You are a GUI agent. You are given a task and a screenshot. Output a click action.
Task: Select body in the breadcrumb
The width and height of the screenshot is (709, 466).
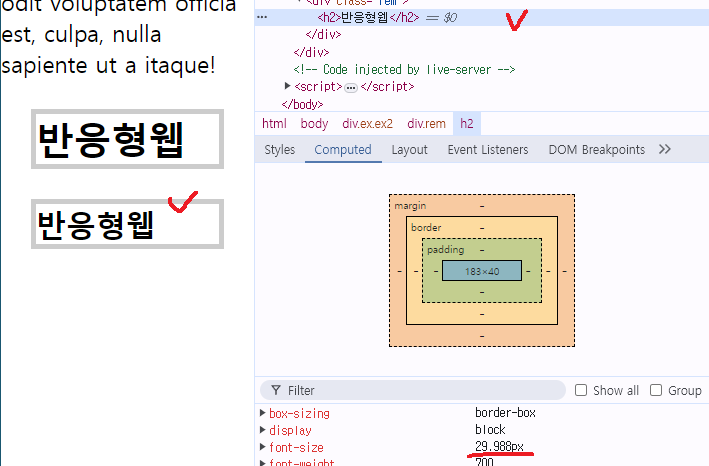(314, 123)
